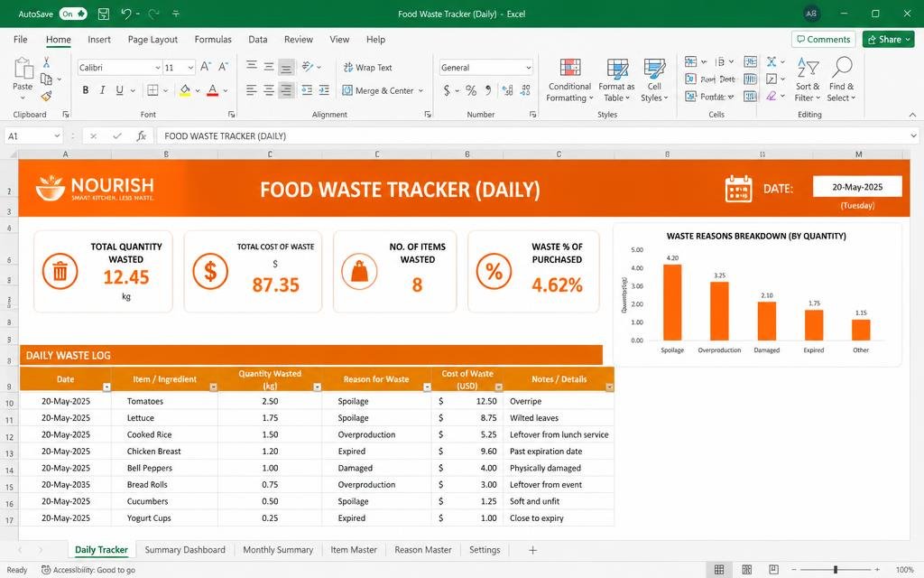The width and height of the screenshot is (924, 578).
Task: Click the Save icon in title bar
Action: tap(103, 14)
